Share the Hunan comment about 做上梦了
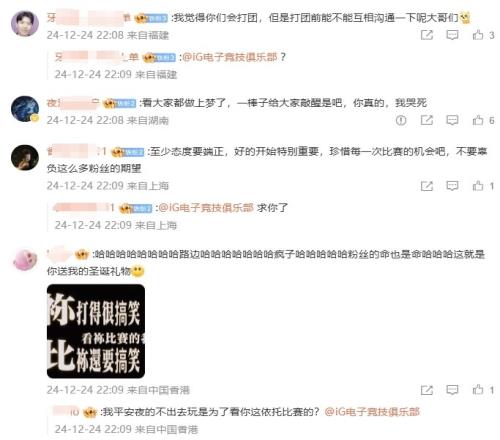The width and height of the screenshot is (500, 440). click(427, 120)
